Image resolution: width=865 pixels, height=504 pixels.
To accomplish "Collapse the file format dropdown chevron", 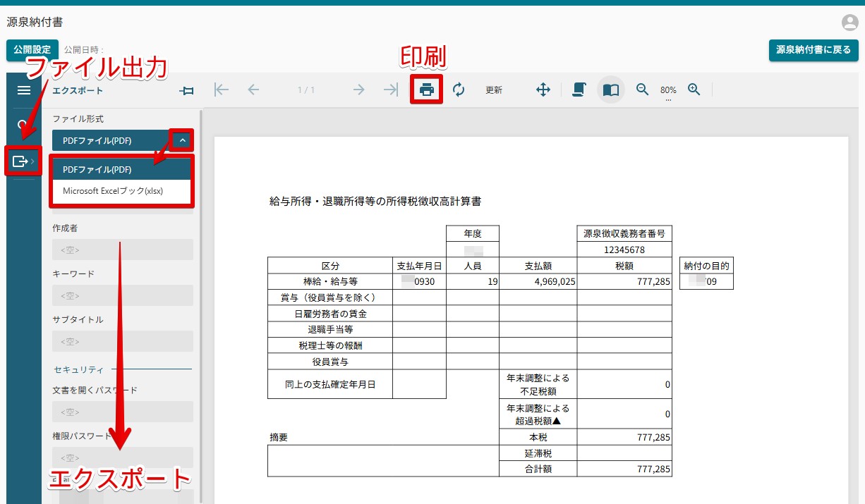I will (x=182, y=140).
